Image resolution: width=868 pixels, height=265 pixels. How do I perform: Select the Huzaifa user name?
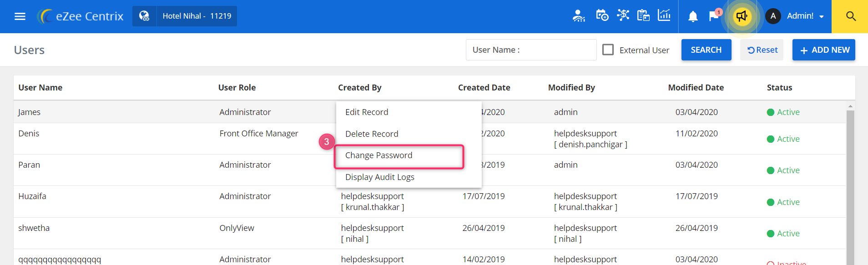coord(32,196)
